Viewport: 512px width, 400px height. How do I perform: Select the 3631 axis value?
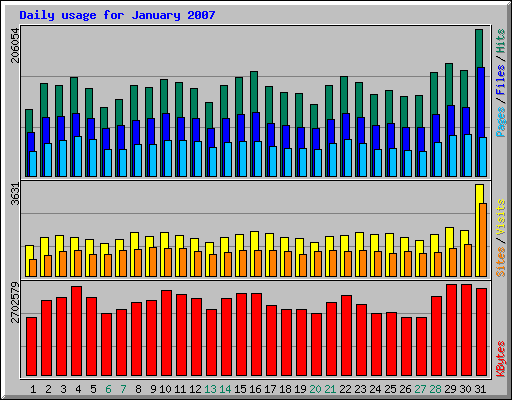click(x=15, y=194)
